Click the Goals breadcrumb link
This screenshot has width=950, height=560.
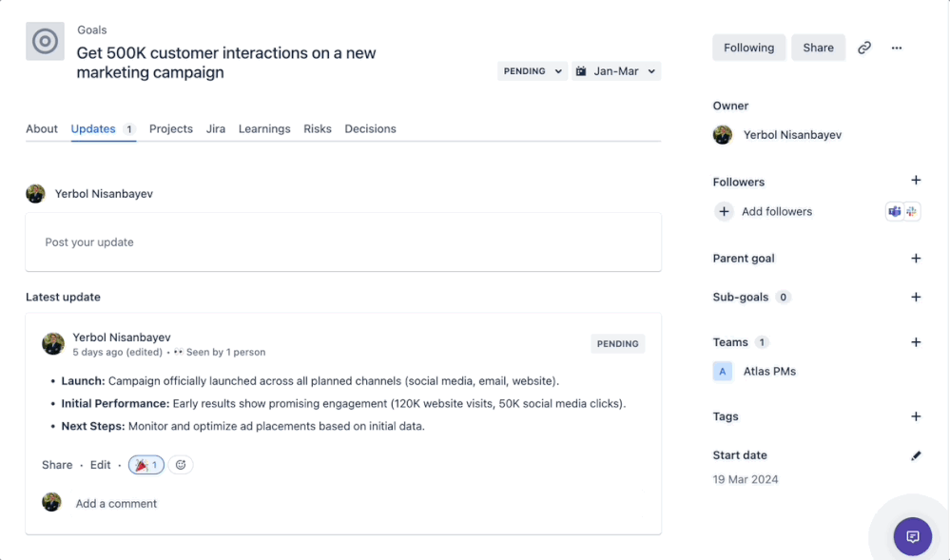click(x=91, y=29)
